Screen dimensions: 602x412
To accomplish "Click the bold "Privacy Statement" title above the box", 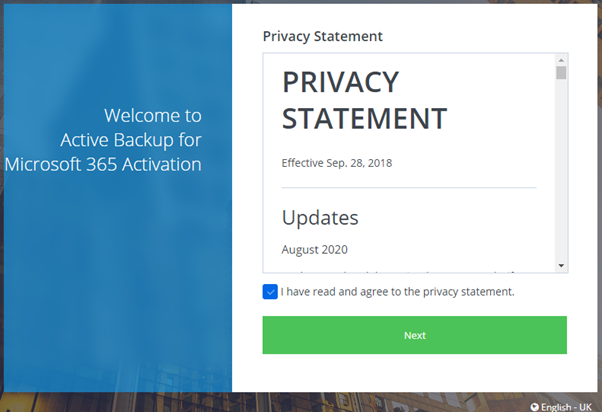I will pos(322,36).
